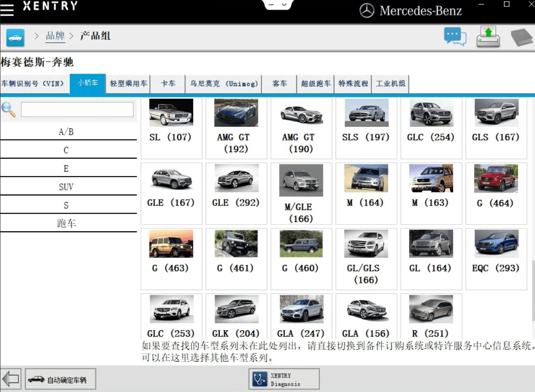Open the documentation book icon at top right

pyautogui.click(x=522, y=36)
